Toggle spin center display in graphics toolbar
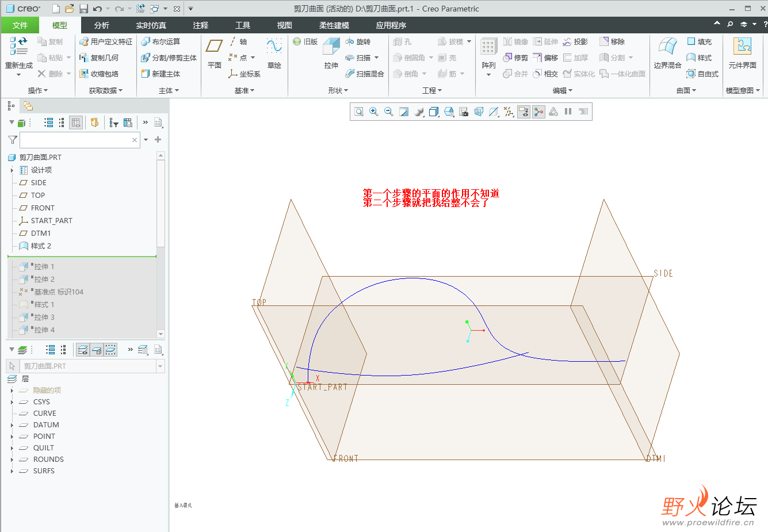The height and width of the screenshot is (532, 768). pyautogui.click(x=538, y=112)
